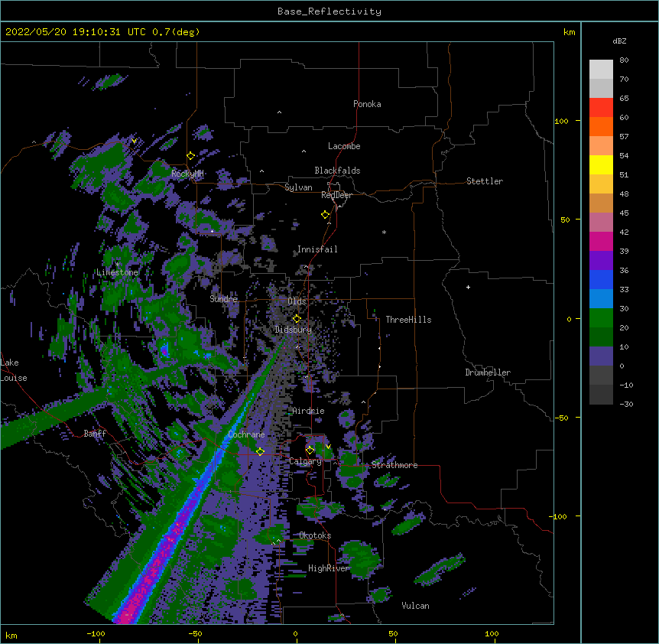The image size is (659, 644).
Task: Click the -30 value on the dBZ legend
Action: pos(626,405)
